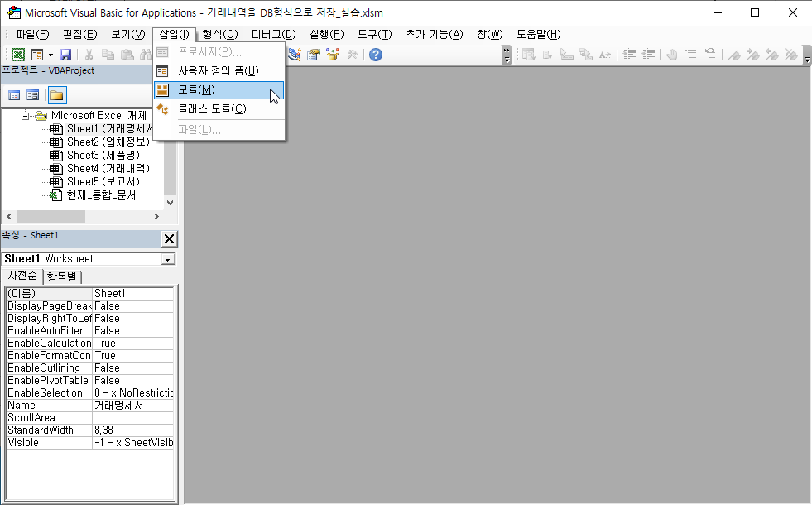
Task: Choose 사용자 정의 폼(U) from insert menu
Action: [x=219, y=71]
